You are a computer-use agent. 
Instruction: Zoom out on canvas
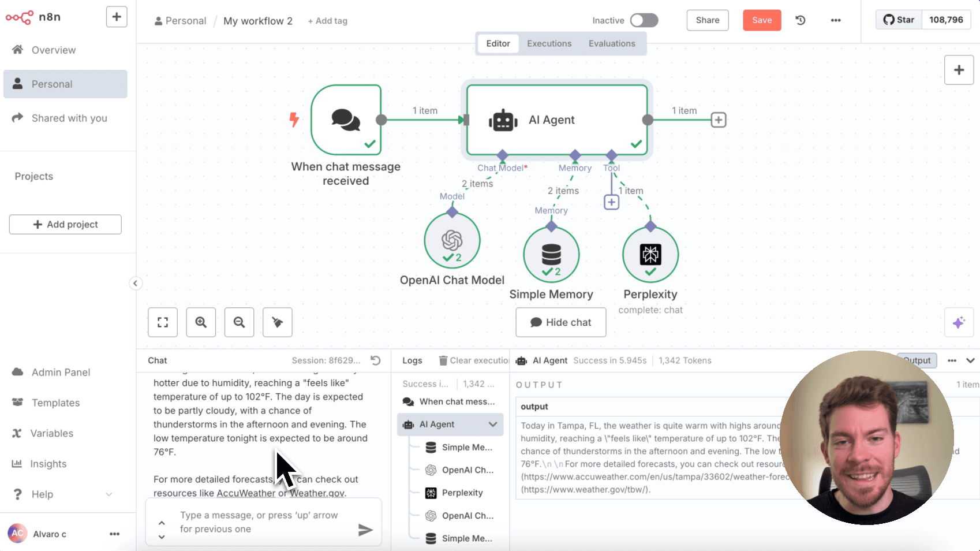pos(239,322)
